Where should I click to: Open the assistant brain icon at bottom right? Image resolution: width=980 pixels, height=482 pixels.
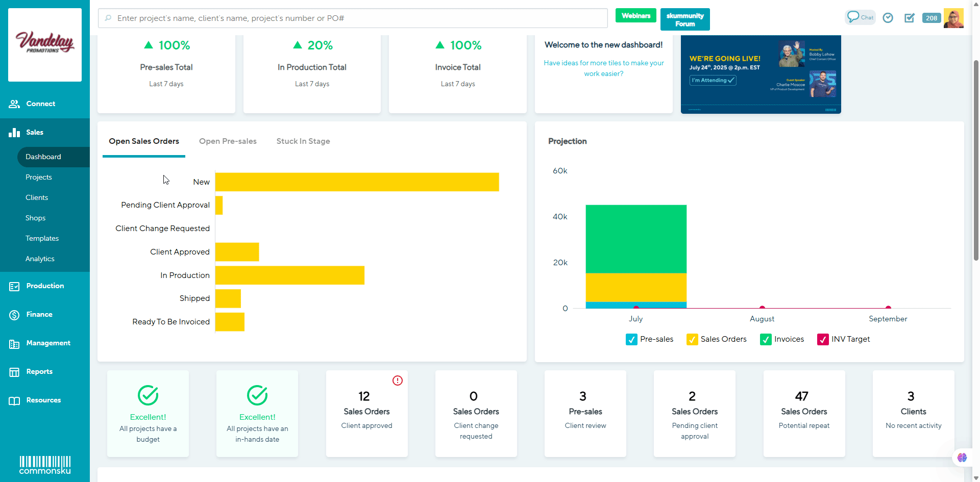[x=962, y=458]
